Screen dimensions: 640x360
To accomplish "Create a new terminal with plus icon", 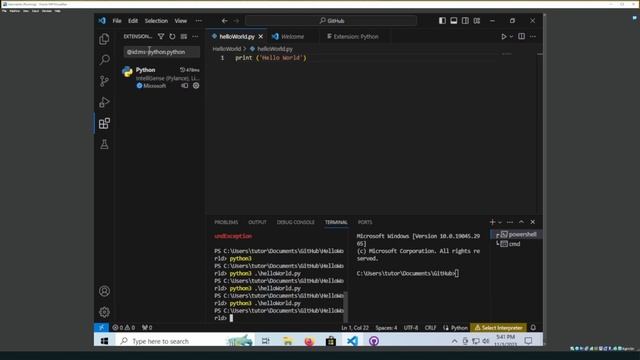I will pyautogui.click(x=492, y=222).
